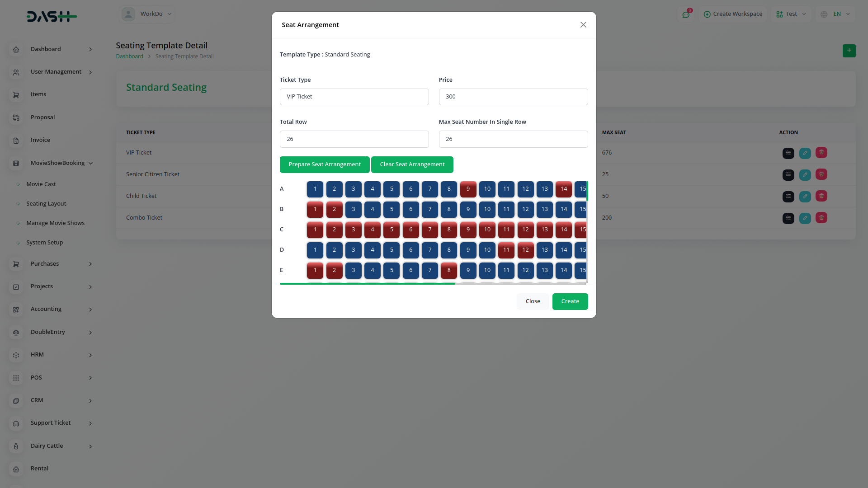
Task: Click the horizontal seat grid scrollbar
Action: [367, 284]
